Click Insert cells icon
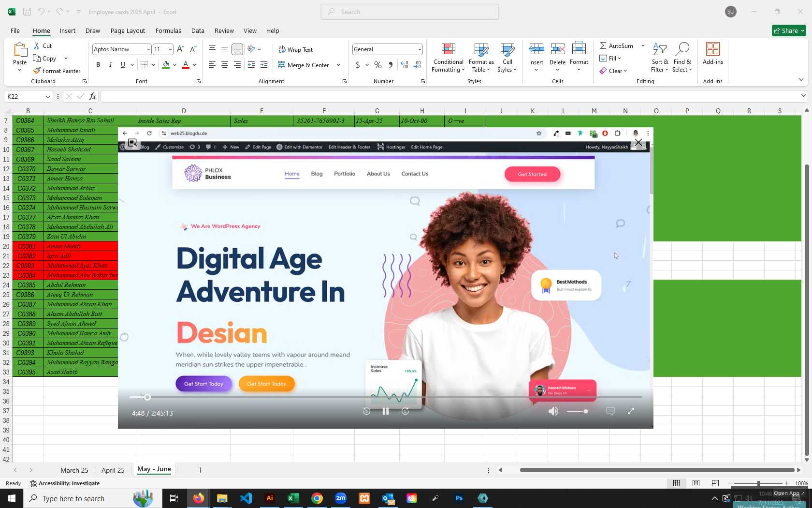Image resolution: width=812 pixels, height=508 pixels. pyautogui.click(x=536, y=49)
